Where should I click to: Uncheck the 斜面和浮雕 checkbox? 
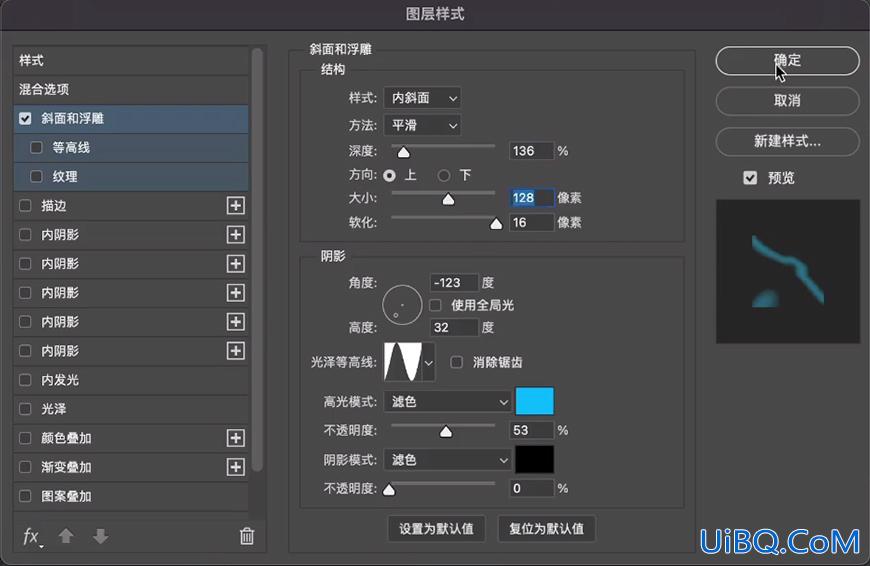[25, 119]
